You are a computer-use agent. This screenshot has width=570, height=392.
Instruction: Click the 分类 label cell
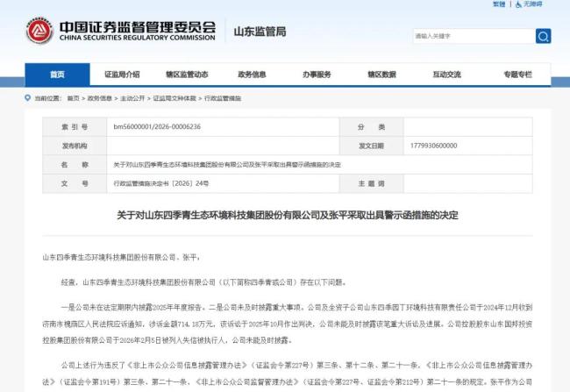pos(371,127)
